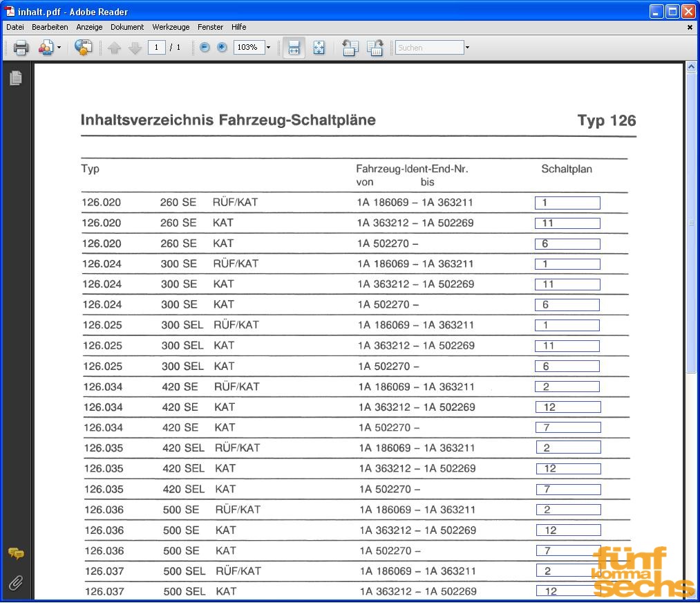Go to next page arrow
The image size is (700, 603).
coord(135,47)
